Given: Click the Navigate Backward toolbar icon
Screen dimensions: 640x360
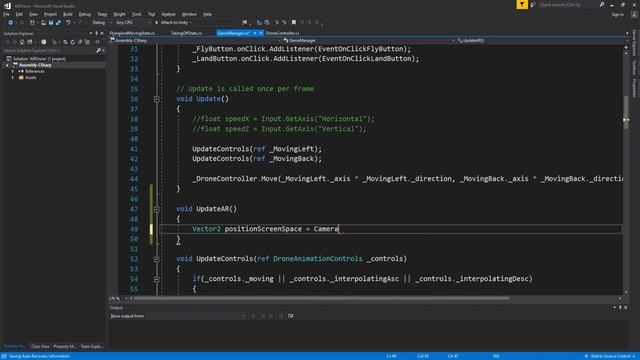Looking at the screenshot, I should (x=10, y=22).
